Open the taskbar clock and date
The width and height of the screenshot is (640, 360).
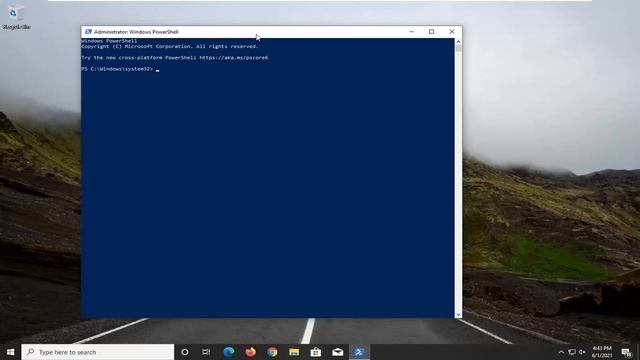(x=602, y=352)
